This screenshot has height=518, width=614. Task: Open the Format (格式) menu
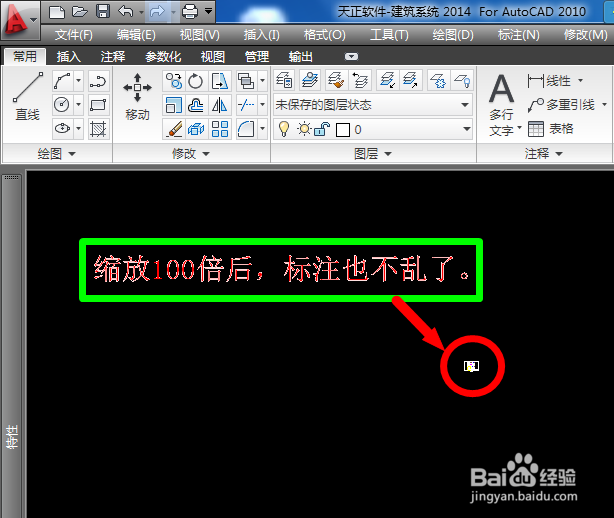[325, 35]
